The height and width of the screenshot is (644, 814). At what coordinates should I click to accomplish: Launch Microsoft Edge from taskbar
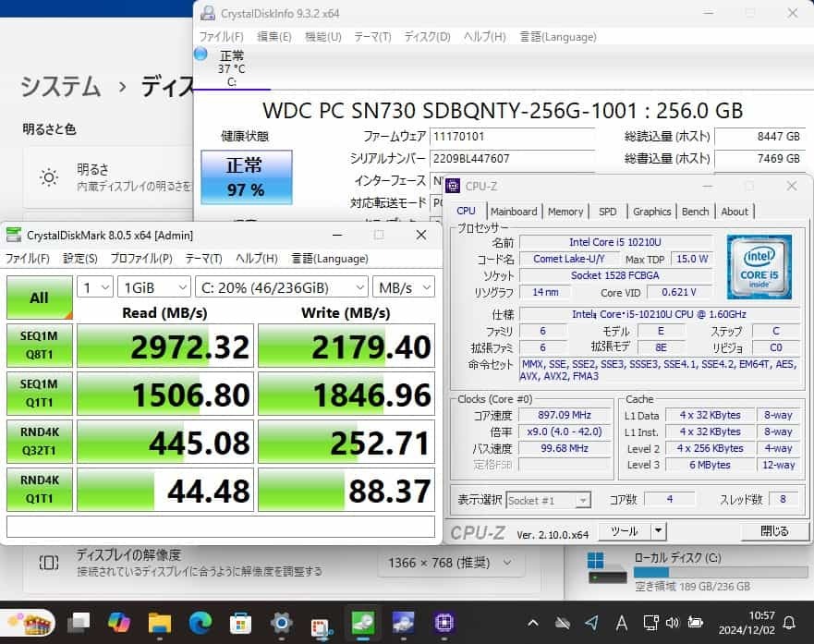200,622
